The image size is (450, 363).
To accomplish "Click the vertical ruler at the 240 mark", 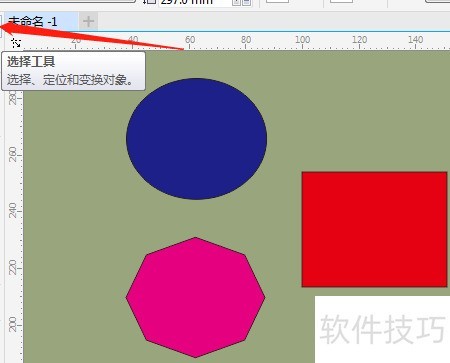I will point(13,210).
